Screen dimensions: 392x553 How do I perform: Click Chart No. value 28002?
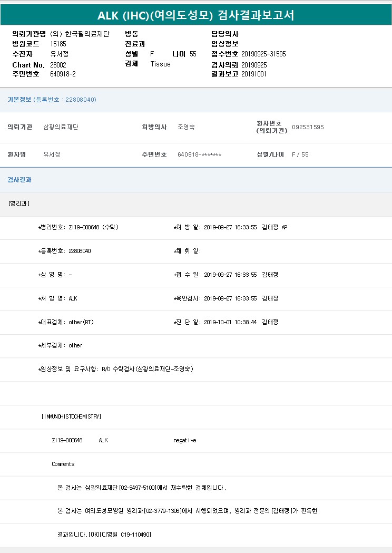(x=58, y=64)
